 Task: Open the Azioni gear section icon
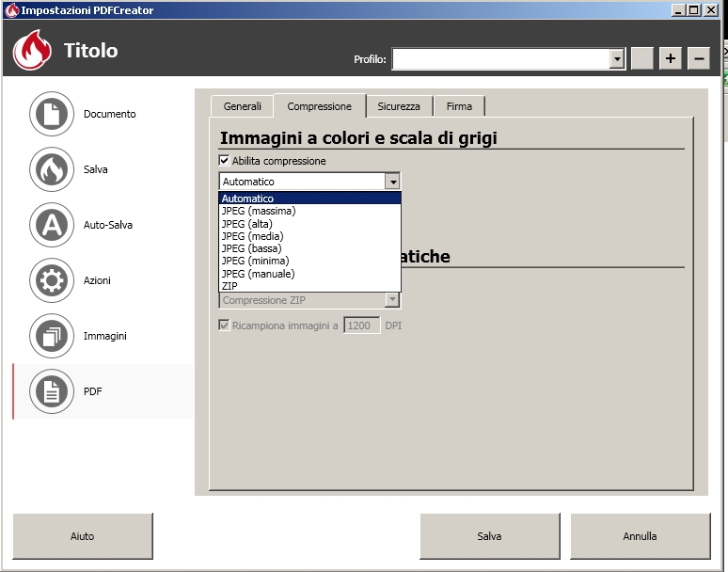tap(52, 280)
